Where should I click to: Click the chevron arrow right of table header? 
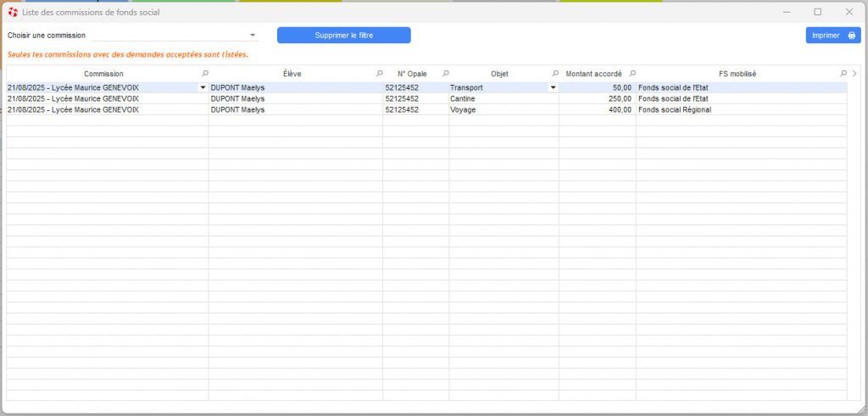point(854,74)
